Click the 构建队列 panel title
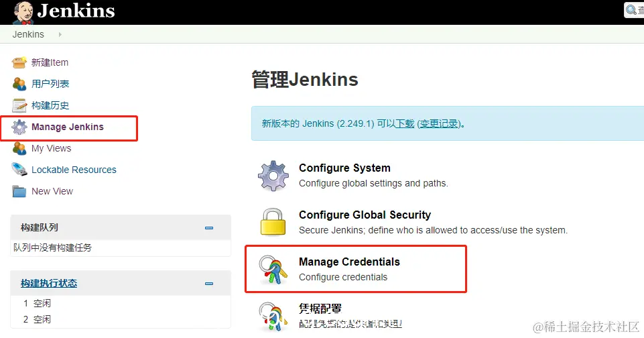This screenshot has height=338, width=644. (x=40, y=227)
